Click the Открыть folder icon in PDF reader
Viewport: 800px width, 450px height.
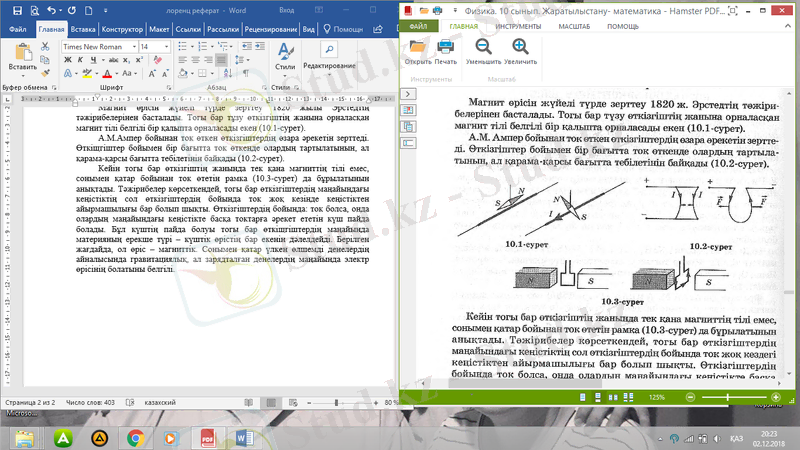(418, 48)
